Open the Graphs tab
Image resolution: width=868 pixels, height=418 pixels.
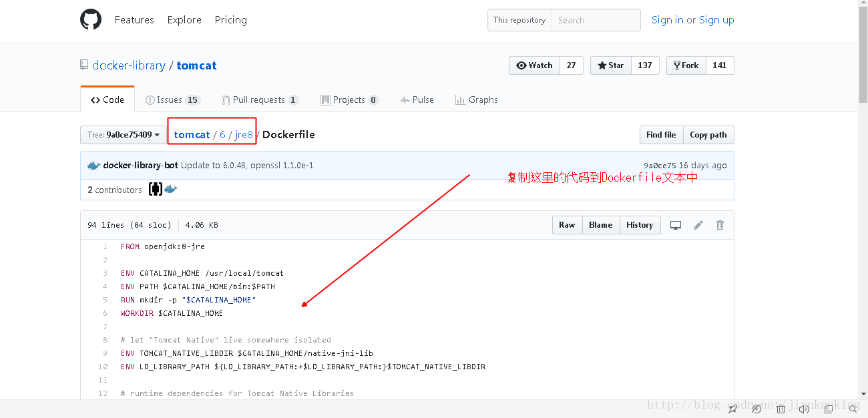pyautogui.click(x=476, y=99)
